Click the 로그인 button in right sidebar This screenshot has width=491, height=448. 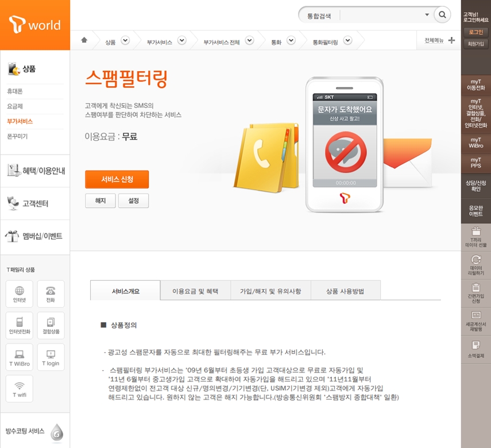tap(475, 32)
